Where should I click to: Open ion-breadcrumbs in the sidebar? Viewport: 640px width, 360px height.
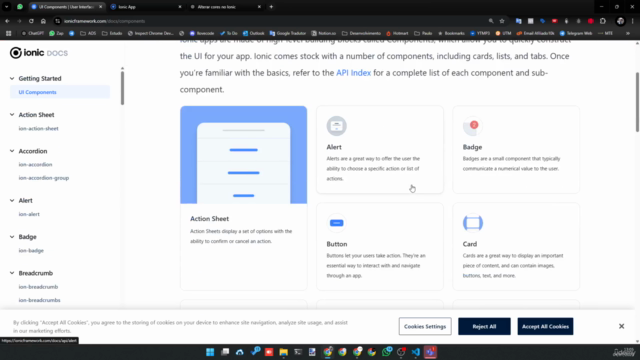39,300
